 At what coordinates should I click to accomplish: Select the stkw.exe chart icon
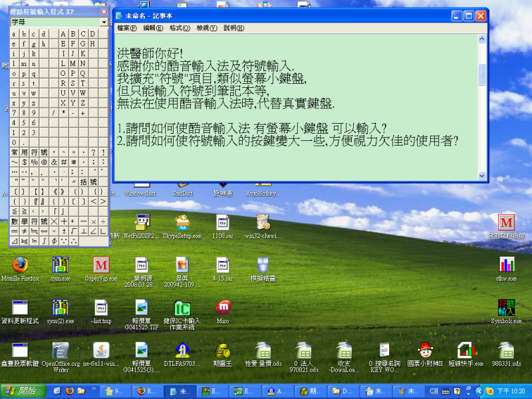click(506, 265)
